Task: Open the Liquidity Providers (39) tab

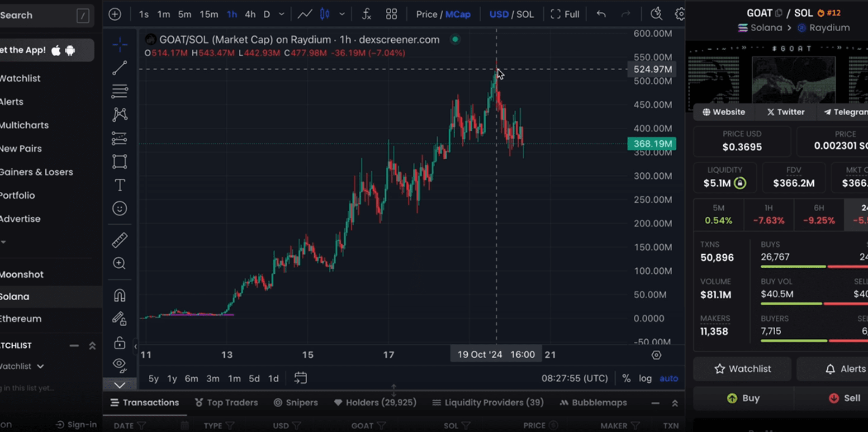Action: coord(488,403)
